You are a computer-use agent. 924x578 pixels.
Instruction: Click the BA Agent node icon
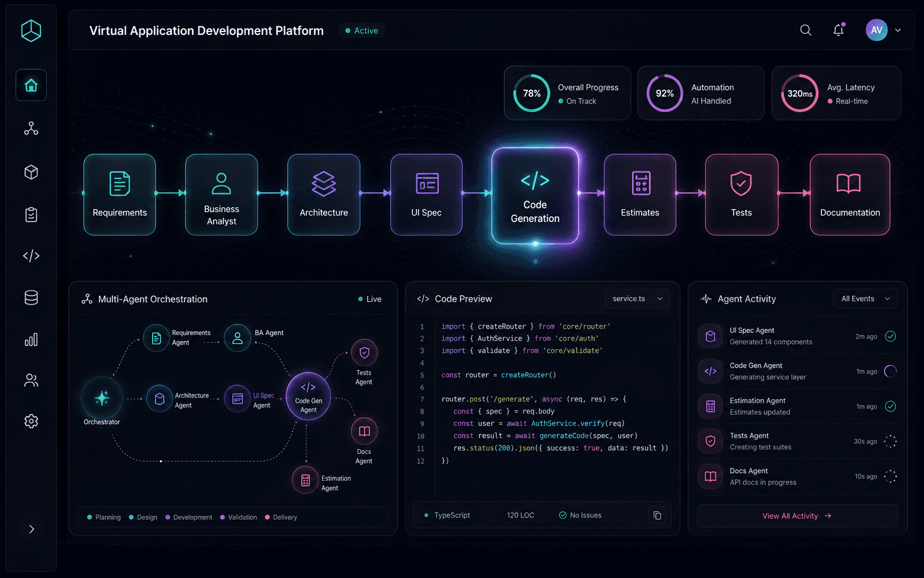(x=237, y=338)
